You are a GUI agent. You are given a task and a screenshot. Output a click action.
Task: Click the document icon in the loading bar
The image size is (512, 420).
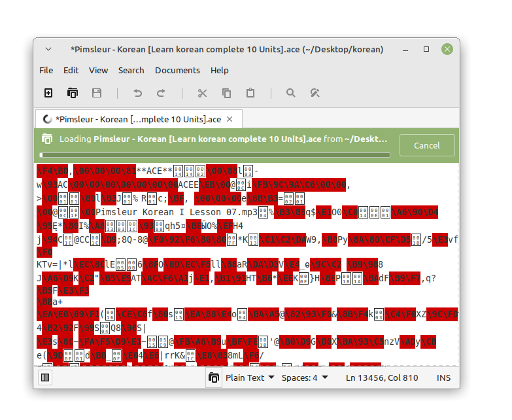[47, 139]
